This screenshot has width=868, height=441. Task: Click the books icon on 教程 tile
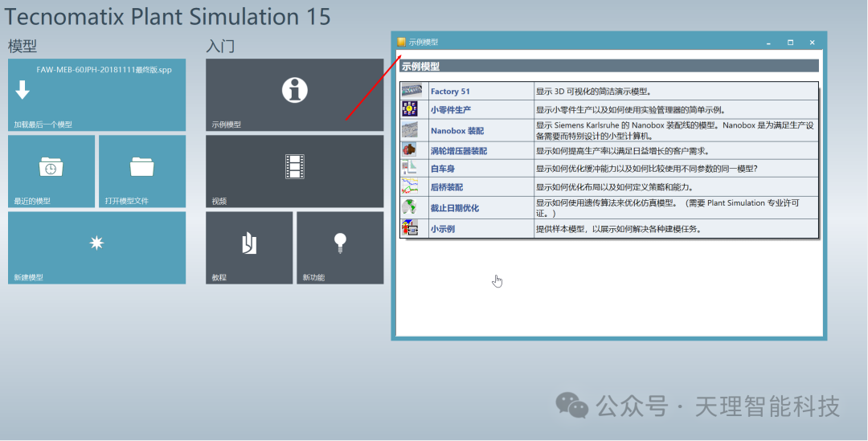point(250,243)
